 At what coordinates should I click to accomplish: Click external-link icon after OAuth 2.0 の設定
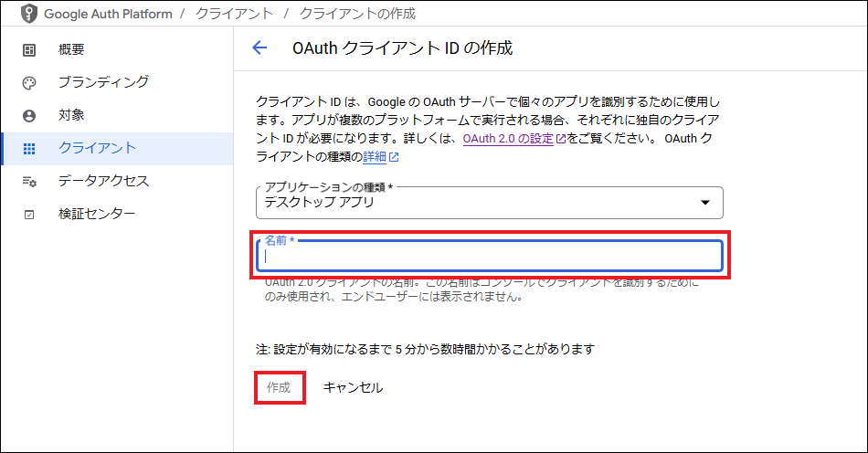[x=561, y=139]
